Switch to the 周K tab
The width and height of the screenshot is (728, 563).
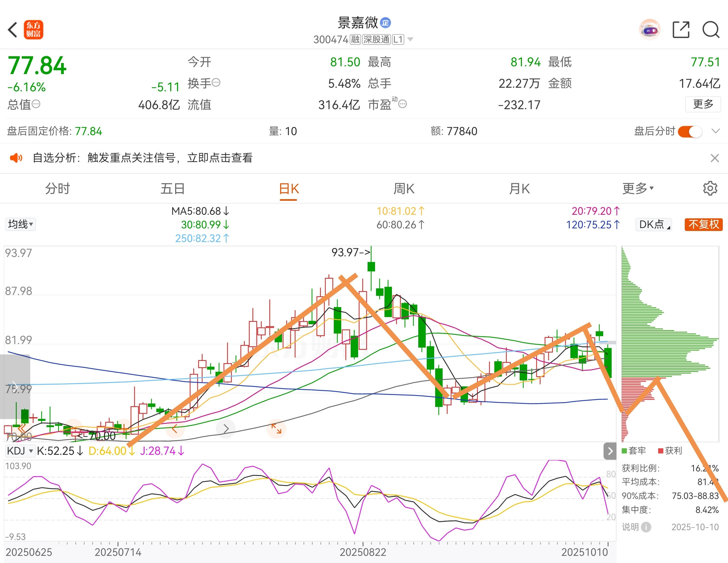click(404, 188)
